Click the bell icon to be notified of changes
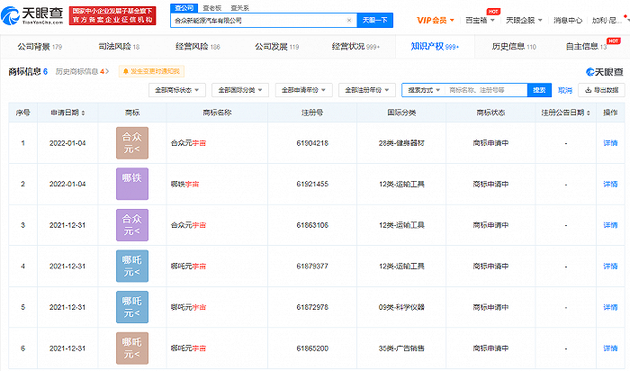This screenshot has height=371, width=630. coord(126,71)
